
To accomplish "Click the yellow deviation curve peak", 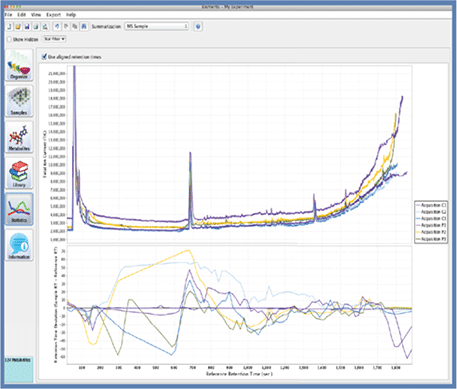I will pyautogui.click(x=188, y=250).
